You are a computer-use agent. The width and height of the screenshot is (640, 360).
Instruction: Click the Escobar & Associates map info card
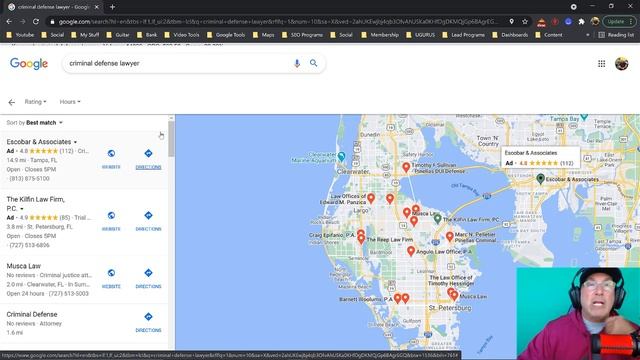click(540, 157)
